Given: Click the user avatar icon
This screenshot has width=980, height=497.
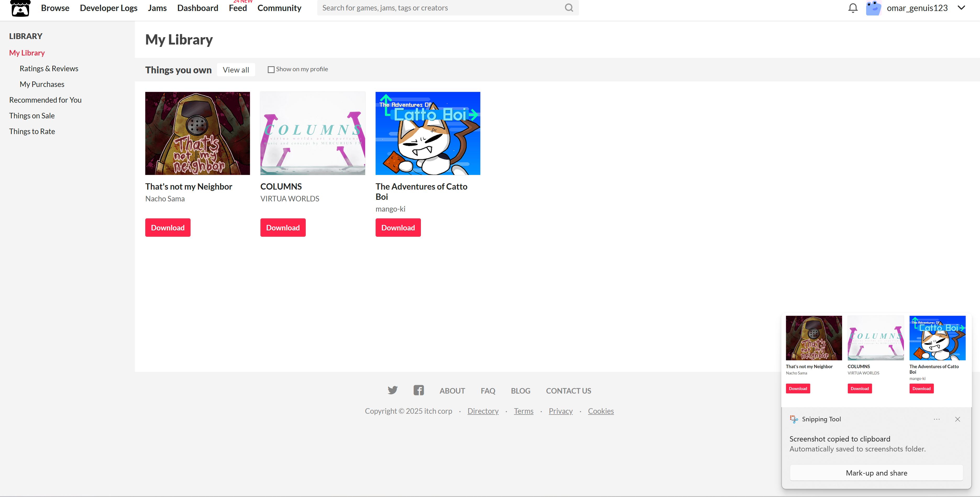Looking at the screenshot, I should point(873,8).
